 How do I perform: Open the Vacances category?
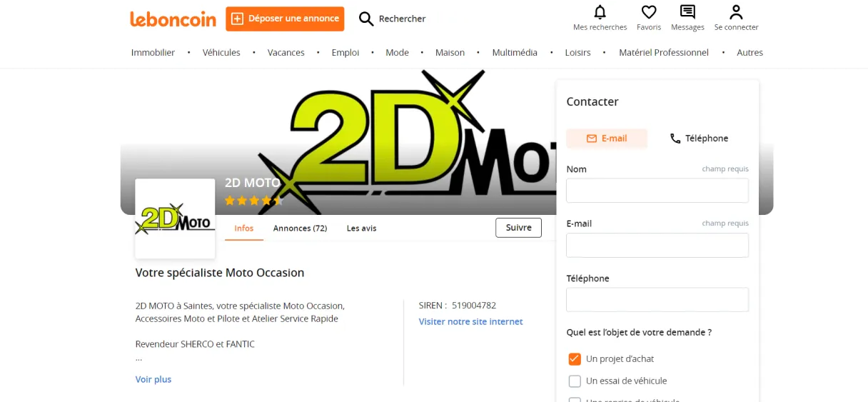point(286,52)
